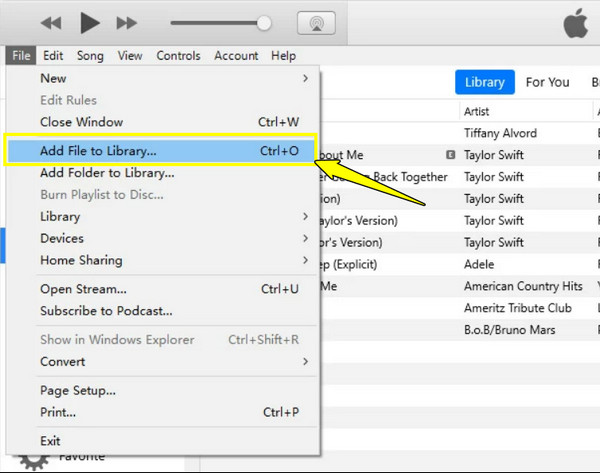
Task: Open the Song menu
Action: [90, 56]
